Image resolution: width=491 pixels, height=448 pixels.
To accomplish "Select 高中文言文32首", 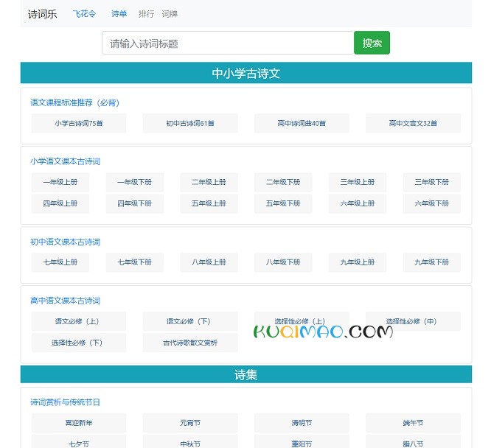I will (413, 123).
